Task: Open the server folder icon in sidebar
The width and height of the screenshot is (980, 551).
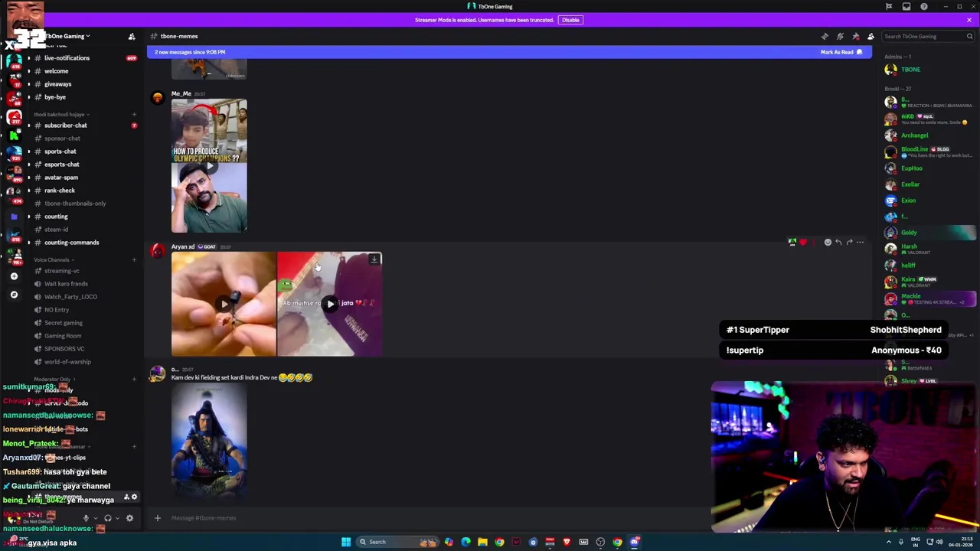Action: click(14, 217)
